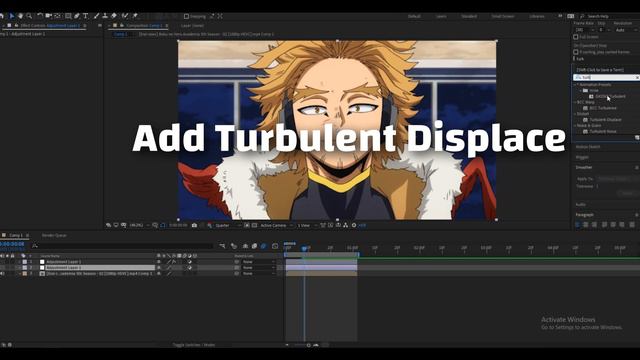Create new bin in Effects & Presets

click(x=637, y=138)
